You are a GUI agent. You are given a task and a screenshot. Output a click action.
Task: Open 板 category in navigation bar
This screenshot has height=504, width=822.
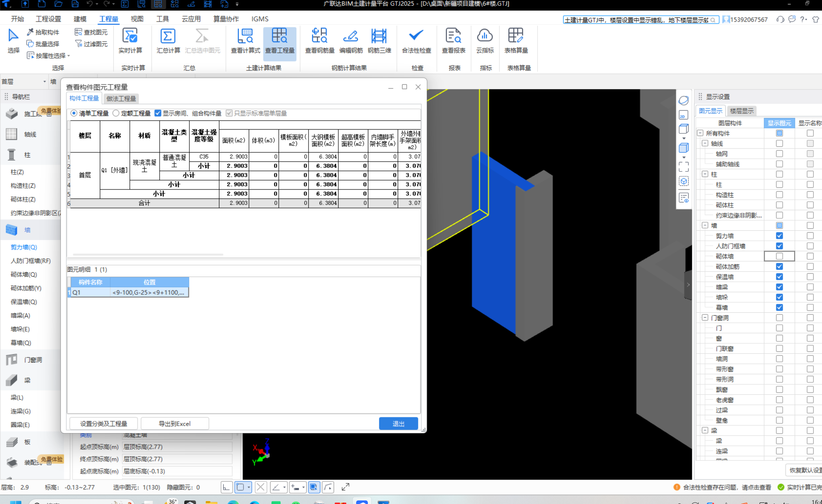point(27,442)
